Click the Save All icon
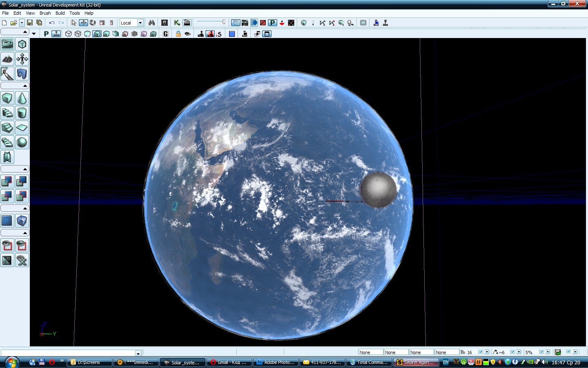The height and width of the screenshot is (368, 588). 39,23
